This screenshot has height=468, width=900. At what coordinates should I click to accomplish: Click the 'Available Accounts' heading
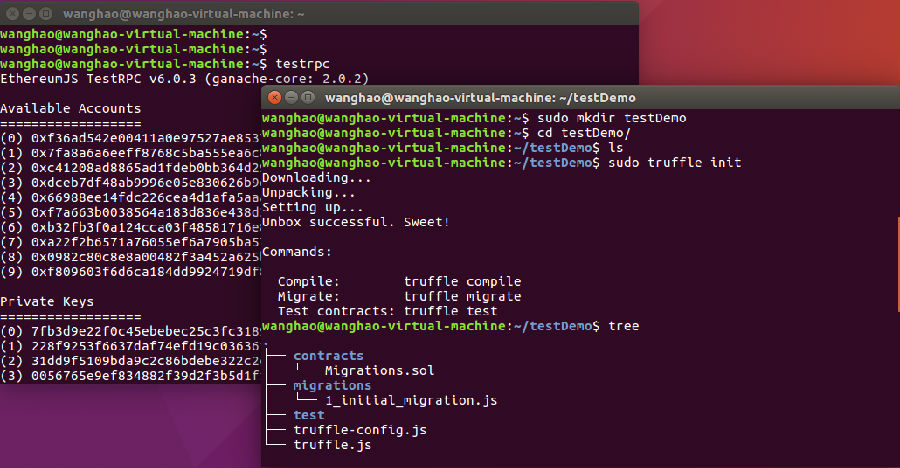[x=70, y=108]
